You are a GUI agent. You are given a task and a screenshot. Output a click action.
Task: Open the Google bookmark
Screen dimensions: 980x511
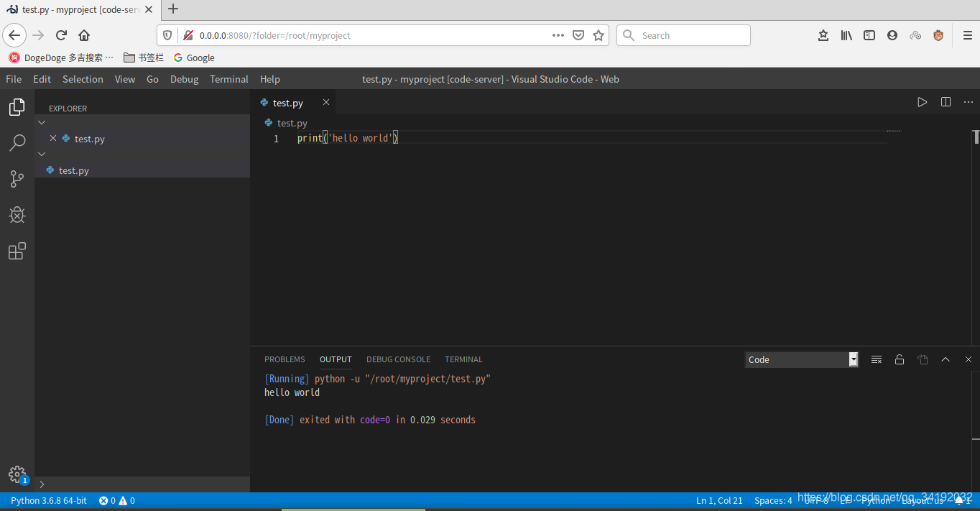tap(194, 57)
